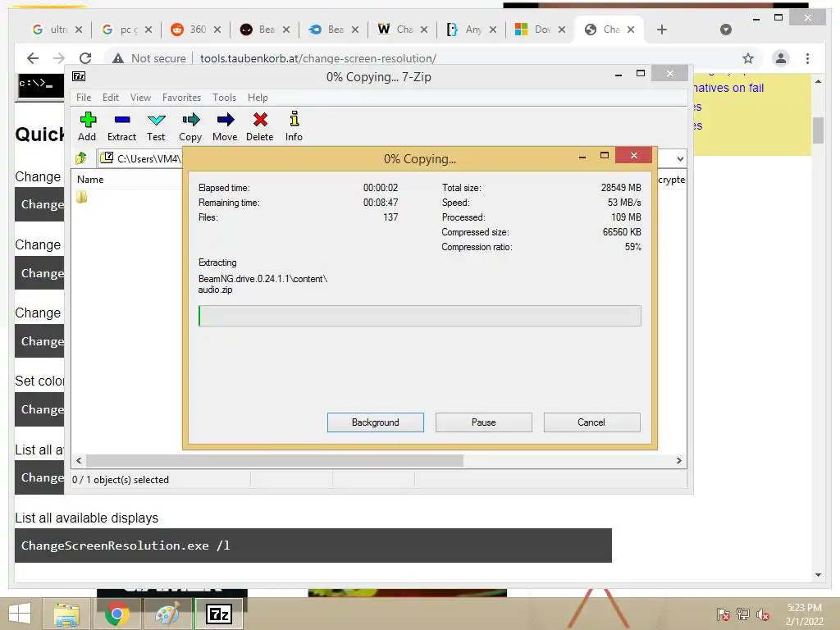Cancel the copying operation
The image size is (840, 630).
click(591, 422)
